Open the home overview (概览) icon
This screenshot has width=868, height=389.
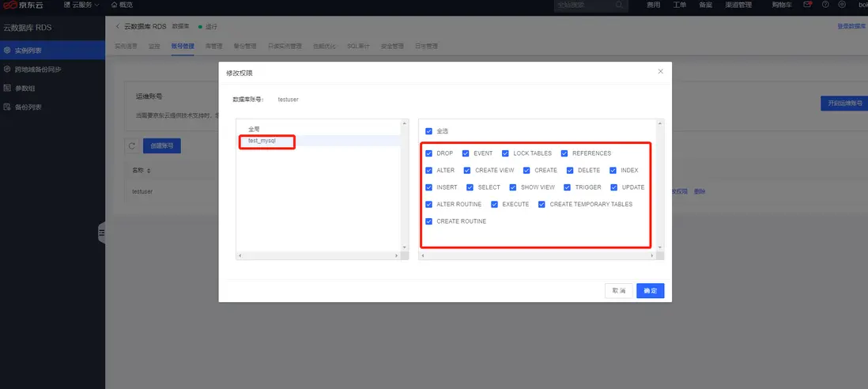pyautogui.click(x=114, y=5)
